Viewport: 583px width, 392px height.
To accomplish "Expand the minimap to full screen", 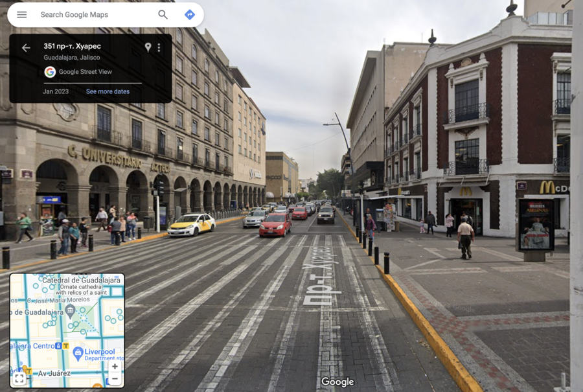I will click(19, 378).
